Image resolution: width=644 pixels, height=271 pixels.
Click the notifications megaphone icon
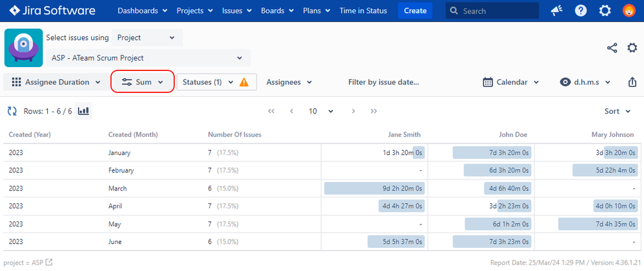[x=556, y=11]
